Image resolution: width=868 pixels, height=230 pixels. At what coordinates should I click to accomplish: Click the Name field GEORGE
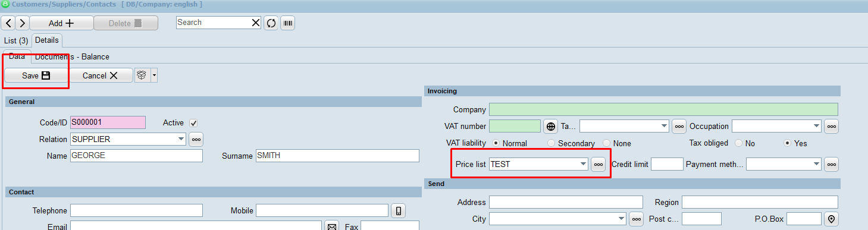136,156
